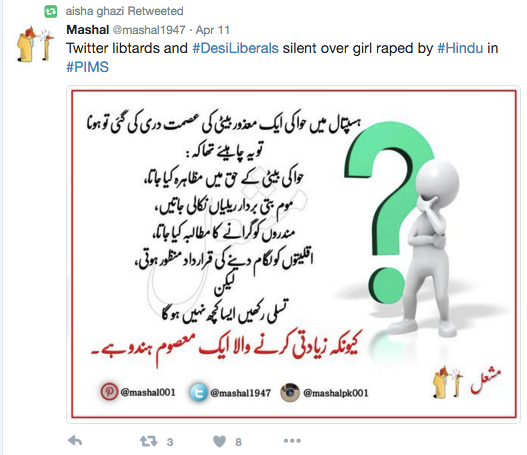Viewport: 527px width, 455px height.
Task: Retweet this tweet via retweet icon
Action: point(149,441)
